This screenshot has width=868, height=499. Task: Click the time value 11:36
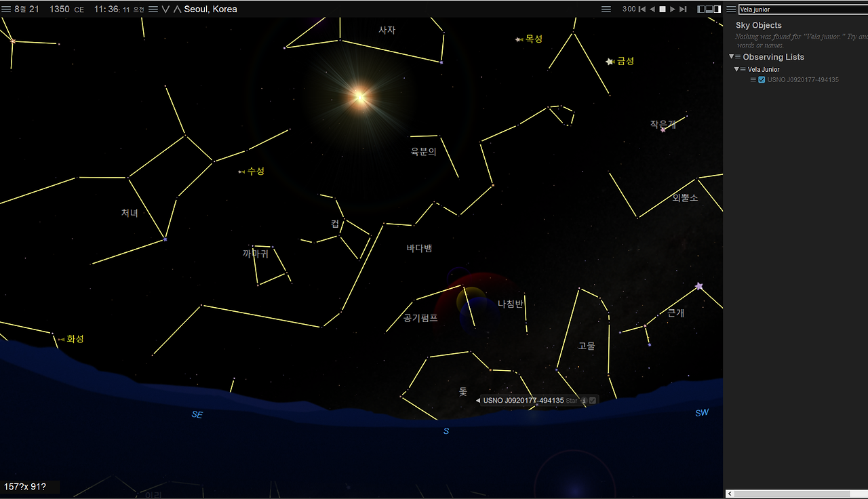pyautogui.click(x=107, y=9)
